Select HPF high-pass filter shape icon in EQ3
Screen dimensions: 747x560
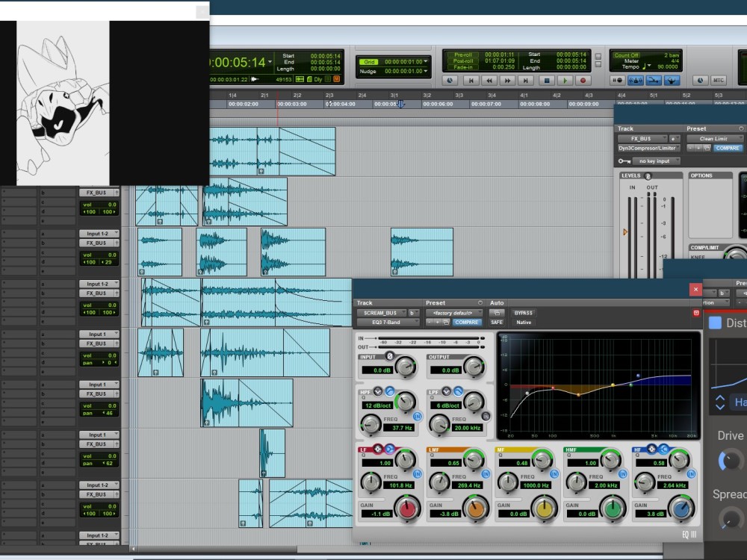(389, 391)
